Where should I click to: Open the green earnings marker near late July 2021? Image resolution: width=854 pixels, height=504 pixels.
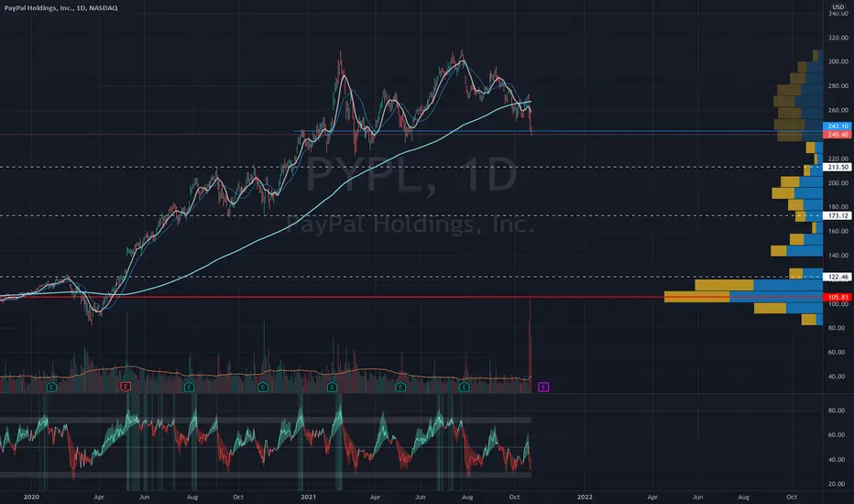coord(464,387)
